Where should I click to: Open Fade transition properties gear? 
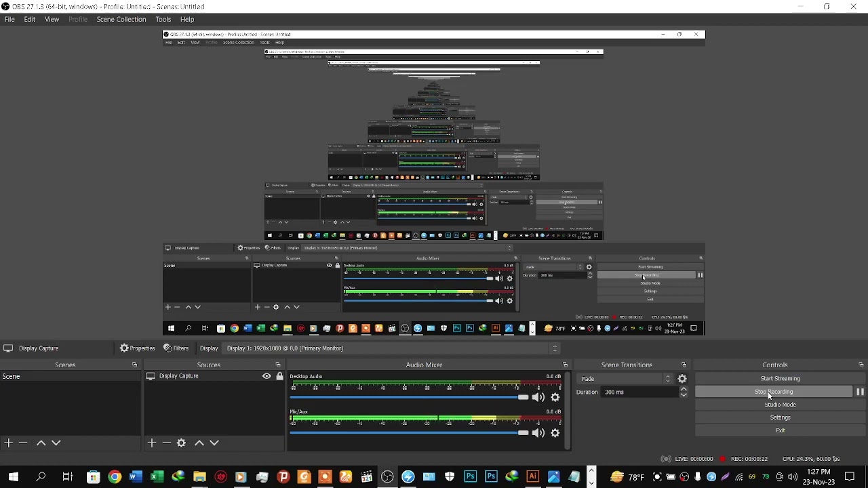[682, 379]
